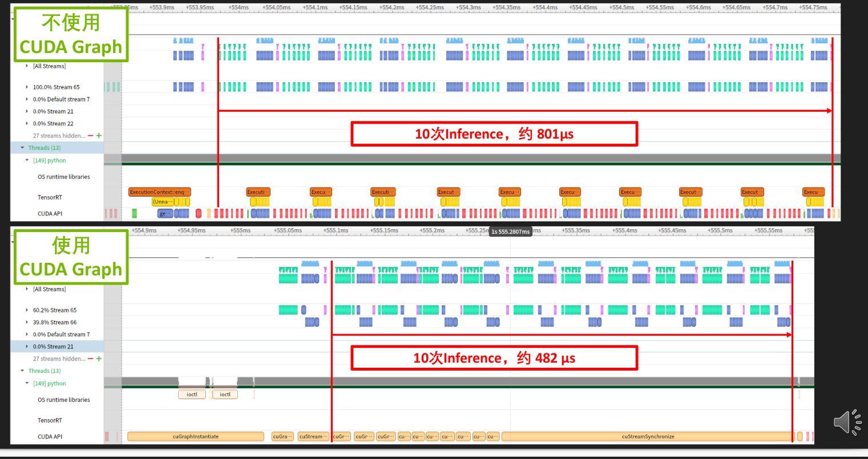The image size is (868, 459).
Task: Select the cuStreamSynchronize block in the timeline
Action: [648, 437]
